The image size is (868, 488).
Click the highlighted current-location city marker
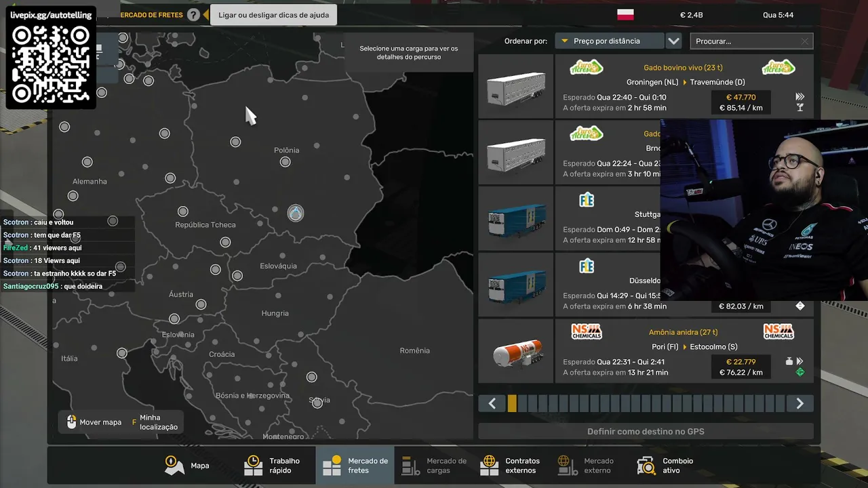point(295,213)
